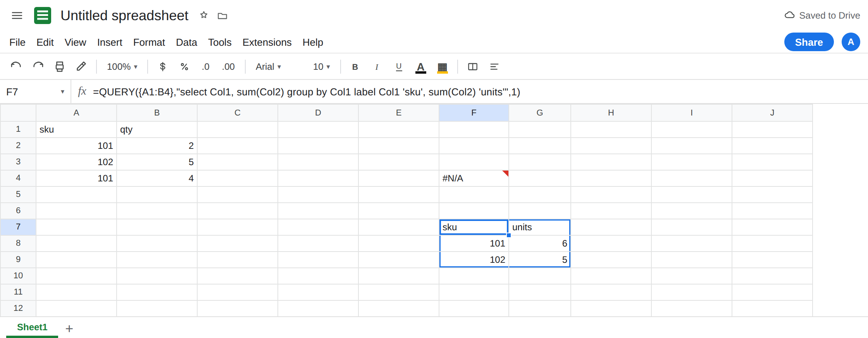Open the Format menu
The height and width of the screenshot is (338, 868).
coord(149,42)
